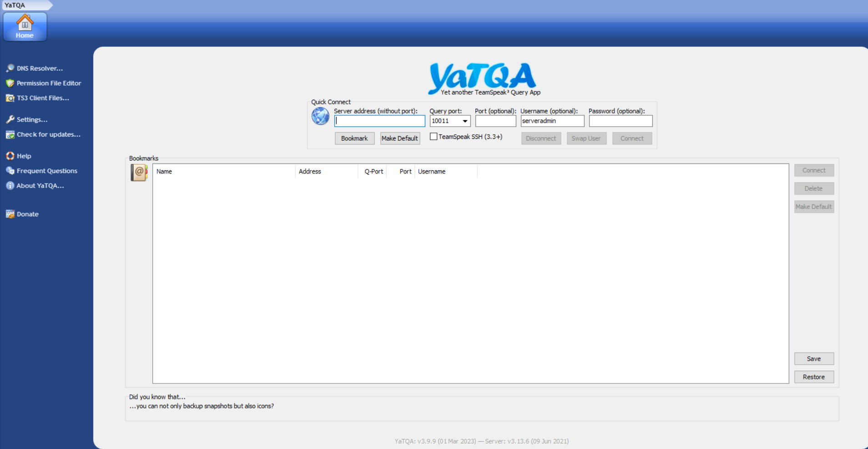Open the Settings menu entry
This screenshot has width=868, height=449.
tap(32, 119)
